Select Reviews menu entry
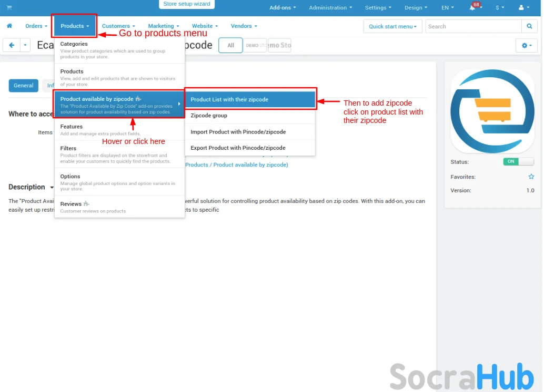This screenshot has height=392, width=544. 119,207
